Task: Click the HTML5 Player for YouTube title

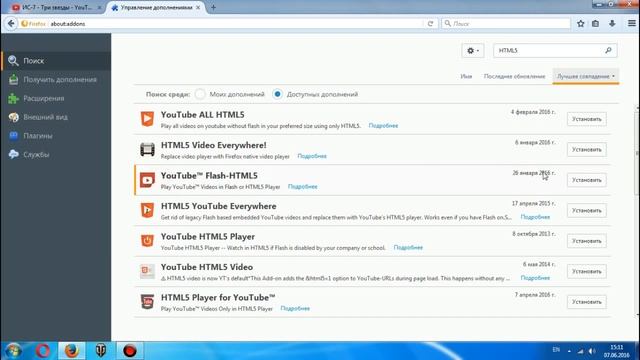Action: point(218,298)
